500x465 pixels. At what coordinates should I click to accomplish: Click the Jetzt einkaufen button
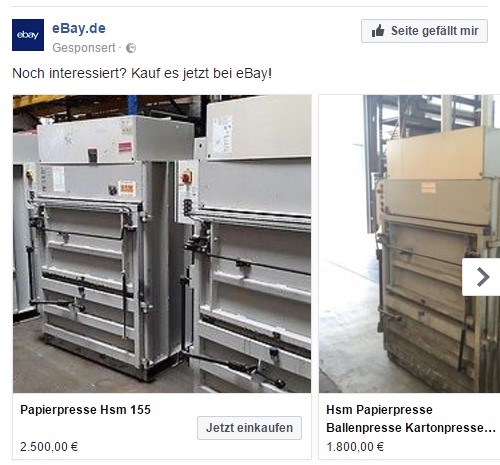(x=249, y=428)
